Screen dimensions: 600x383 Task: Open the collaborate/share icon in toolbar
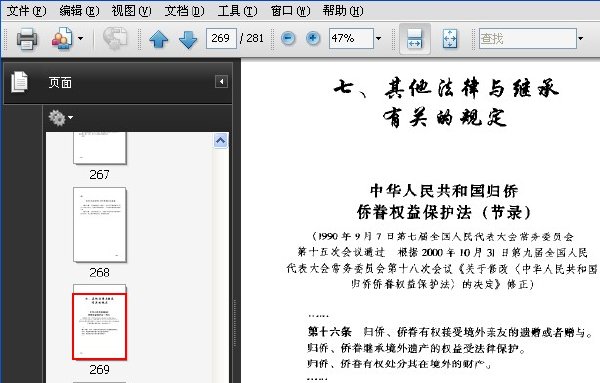tap(62, 39)
